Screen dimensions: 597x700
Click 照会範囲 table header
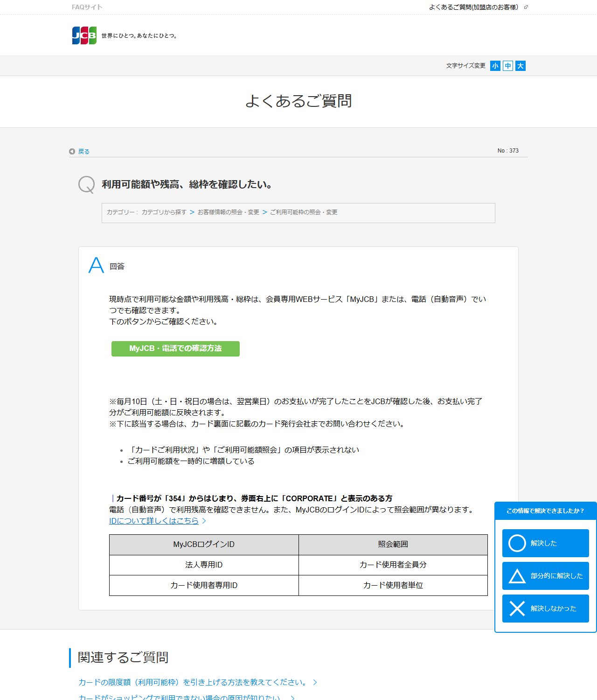(x=393, y=545)
